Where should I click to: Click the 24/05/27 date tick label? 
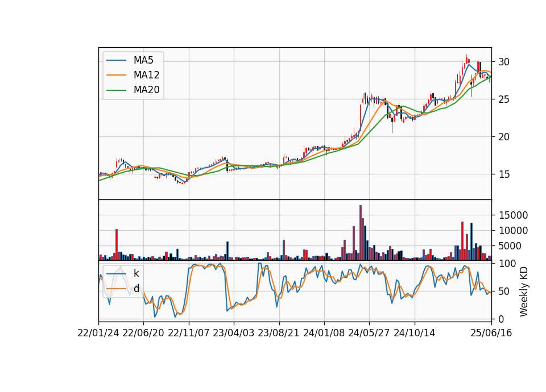(369, 333)
